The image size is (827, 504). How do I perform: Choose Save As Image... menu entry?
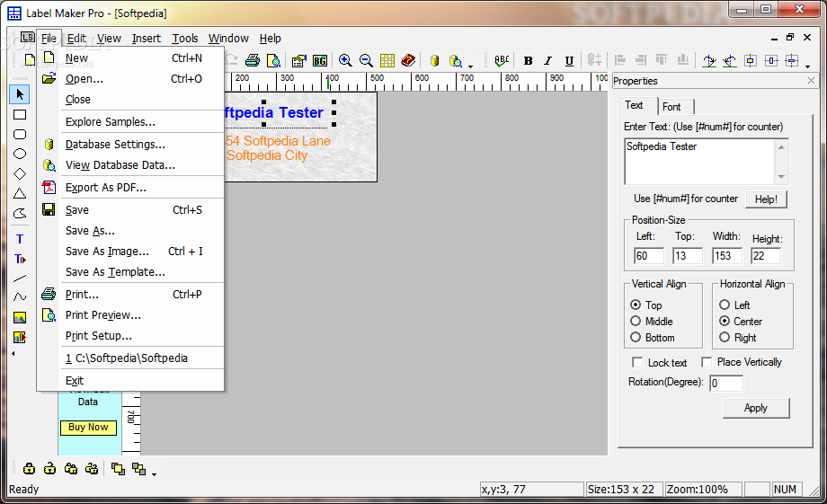tap(131, 251)
